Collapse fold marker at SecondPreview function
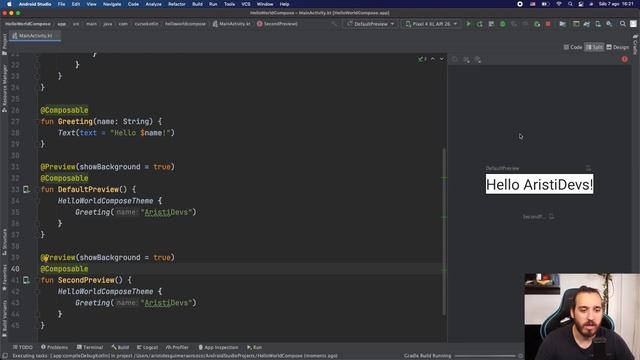640x360 pixels. click(37, 280)
